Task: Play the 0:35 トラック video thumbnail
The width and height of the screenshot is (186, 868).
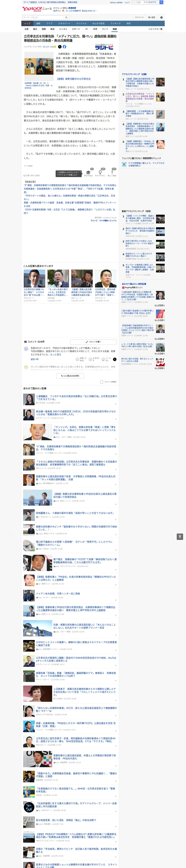Action: [160, 219]
